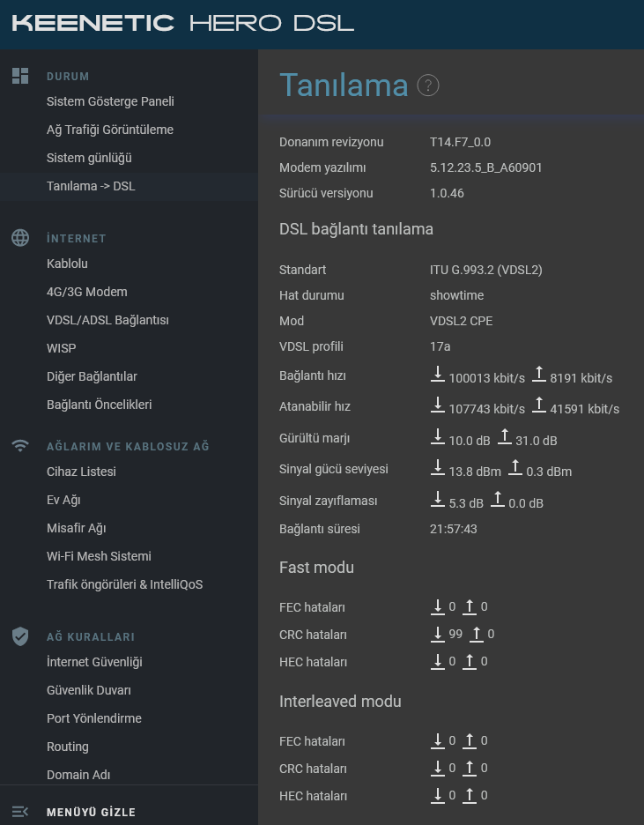Click the Wi-Fi icon beside Ağlarım ve Kablosuz Ağ

20,446
